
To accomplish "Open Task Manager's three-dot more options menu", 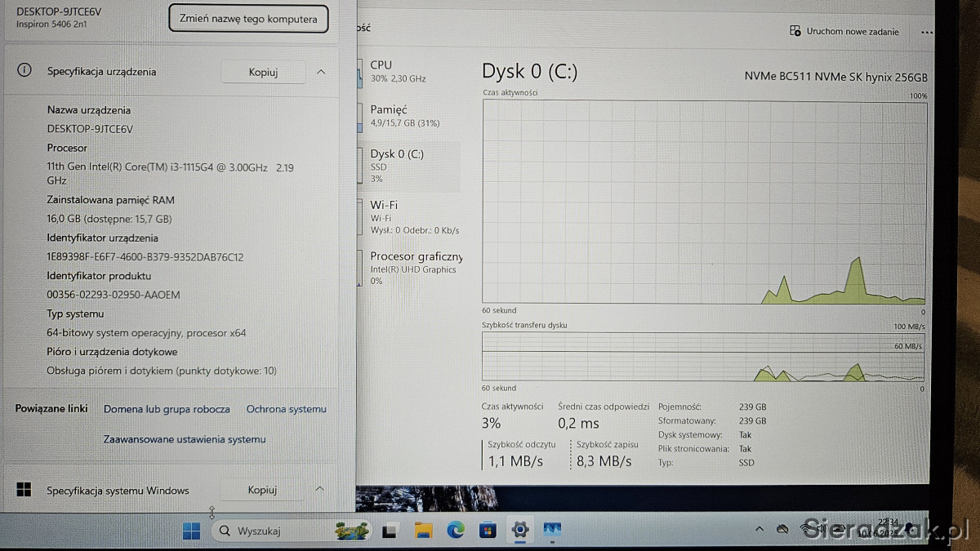I will point(926,32).
